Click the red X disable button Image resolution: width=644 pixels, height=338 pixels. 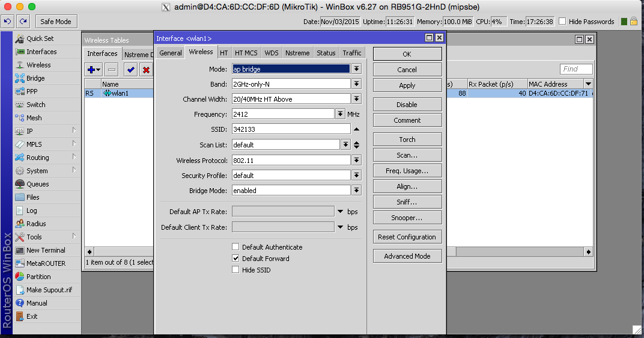tap(146, 70)
